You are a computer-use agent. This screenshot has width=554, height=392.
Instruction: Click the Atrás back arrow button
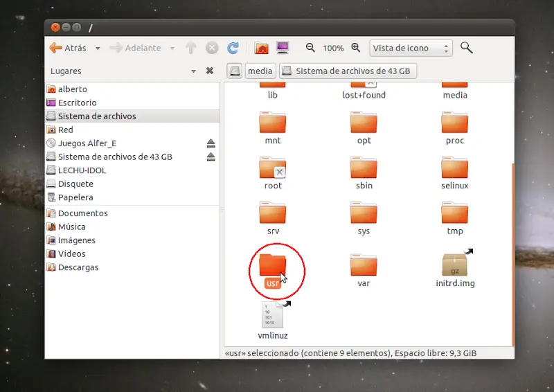coord(68,48)
